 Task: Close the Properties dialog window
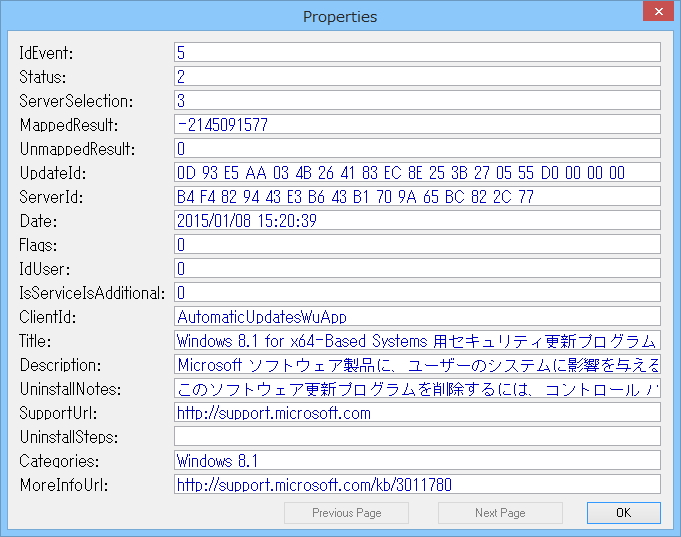(658, 11)
